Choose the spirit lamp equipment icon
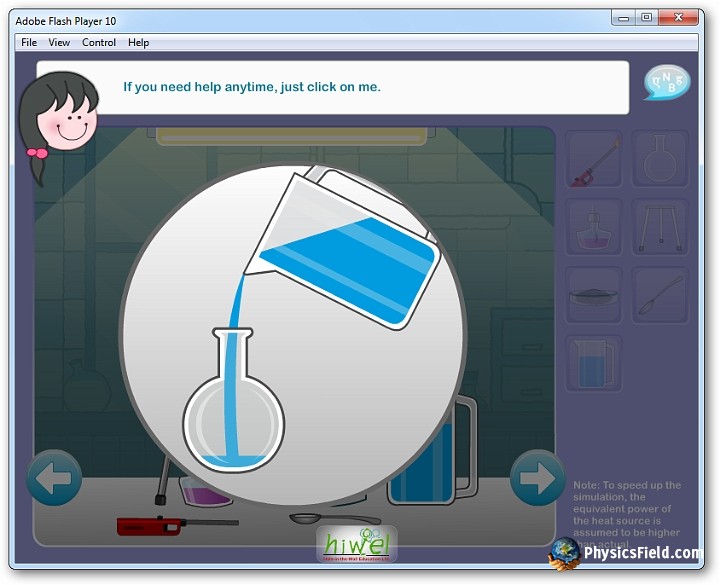Screen dimensions: 720x585 (x=594, y=227)
